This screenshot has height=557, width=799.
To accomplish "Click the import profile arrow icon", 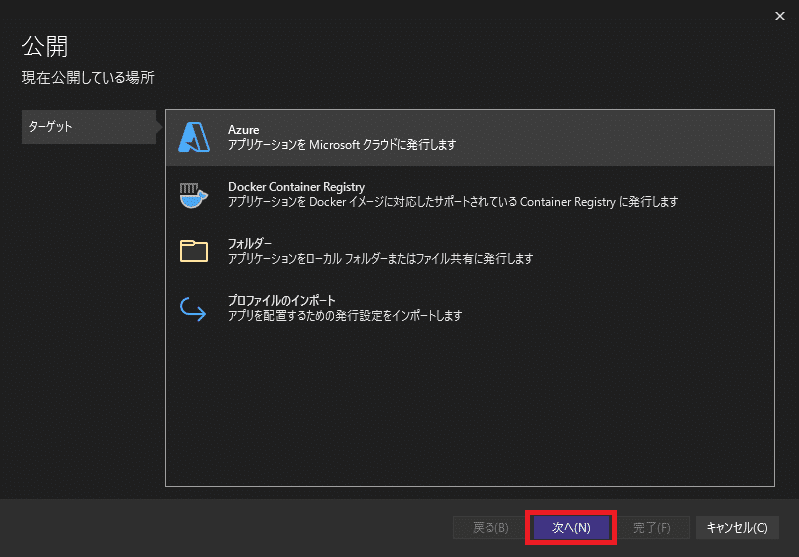I will [x=193, y=309].
